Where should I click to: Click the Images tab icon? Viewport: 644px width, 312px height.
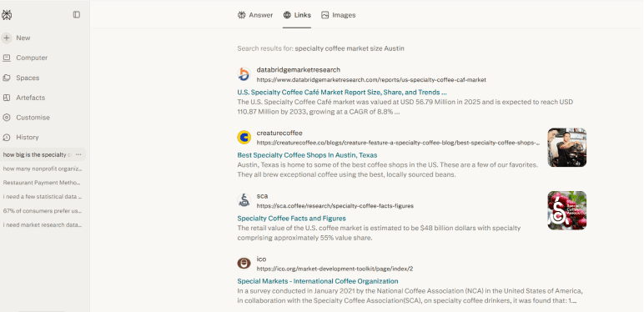tap(325, 15)
